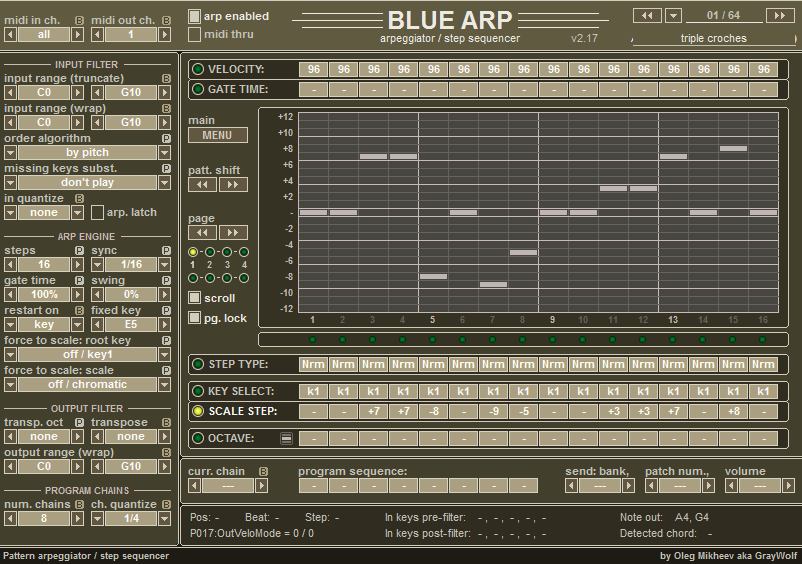Screen dimensions: 802x564
Task: Click the order algorithm parameter icon
Action: (x=166, y=139)
